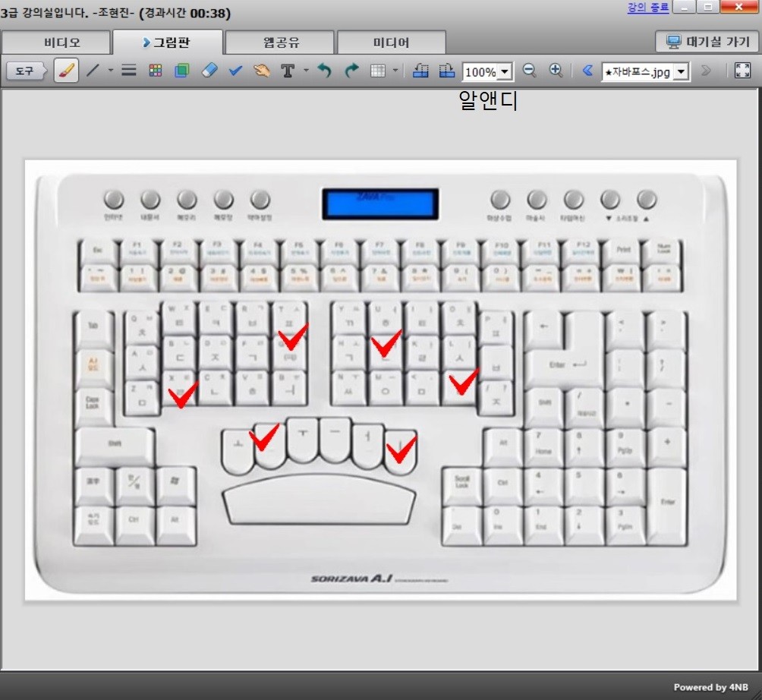Open the 미디어 tab
This screenshot has width=762, height=700.
[391, 42]
